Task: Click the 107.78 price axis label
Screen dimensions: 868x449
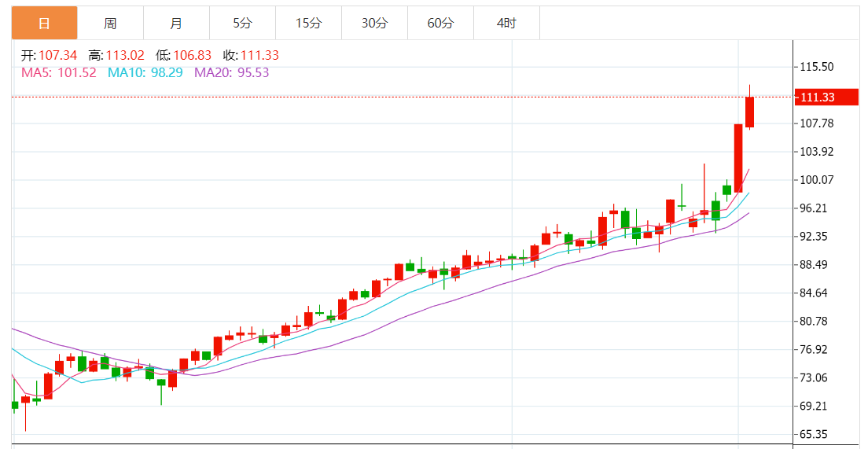Action: tap(817, 123)
